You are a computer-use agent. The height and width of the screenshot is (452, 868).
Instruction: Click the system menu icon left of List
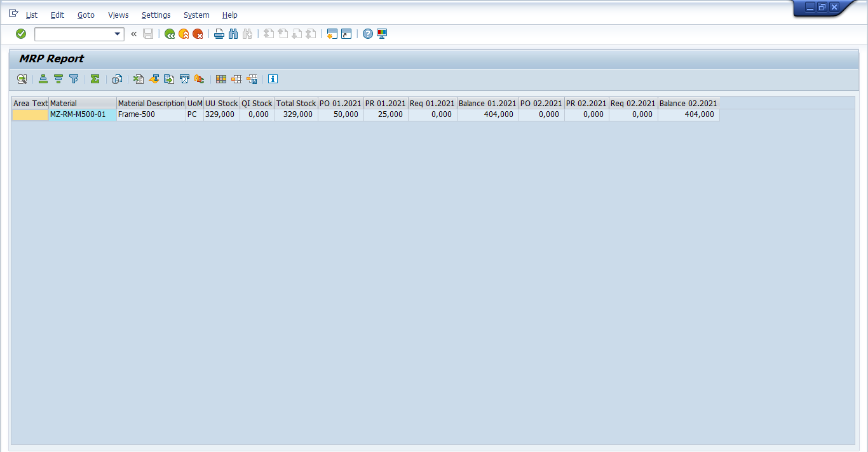tap(13, 13)
